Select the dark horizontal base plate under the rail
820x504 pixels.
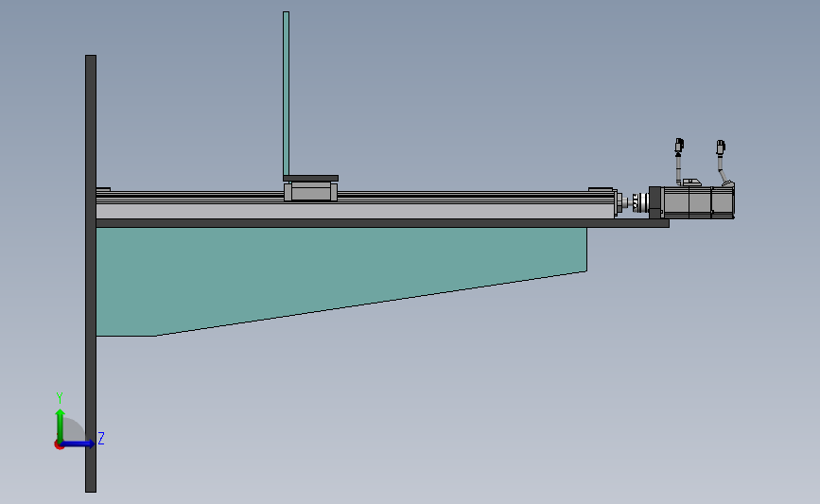coord(382,223)
